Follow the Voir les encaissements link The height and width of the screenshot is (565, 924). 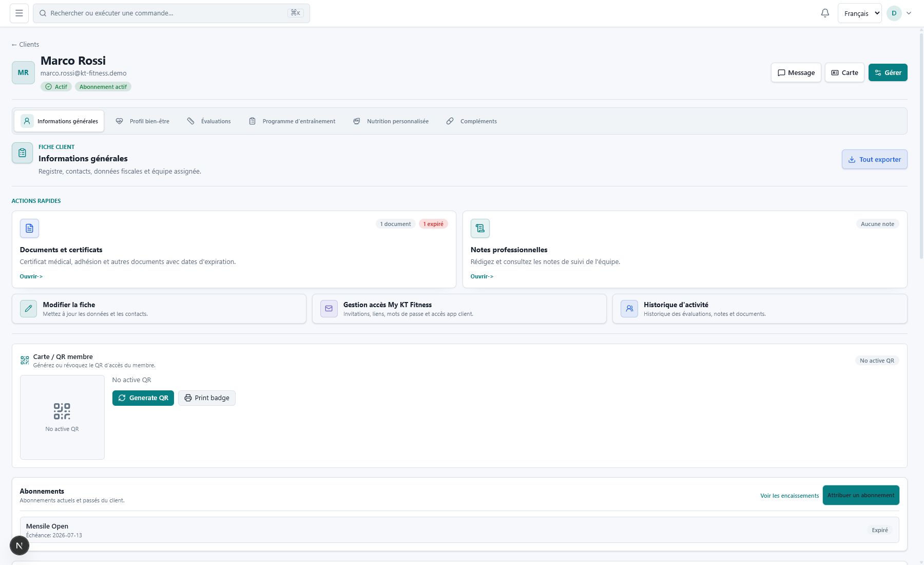pyautogui.click(x=790, y=496)
